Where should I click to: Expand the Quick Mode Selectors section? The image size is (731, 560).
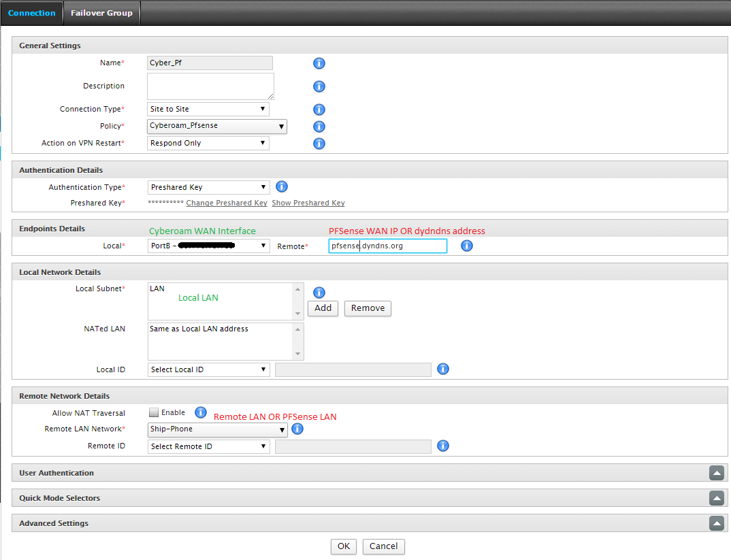pyautogui.click(x=717, y=498)
